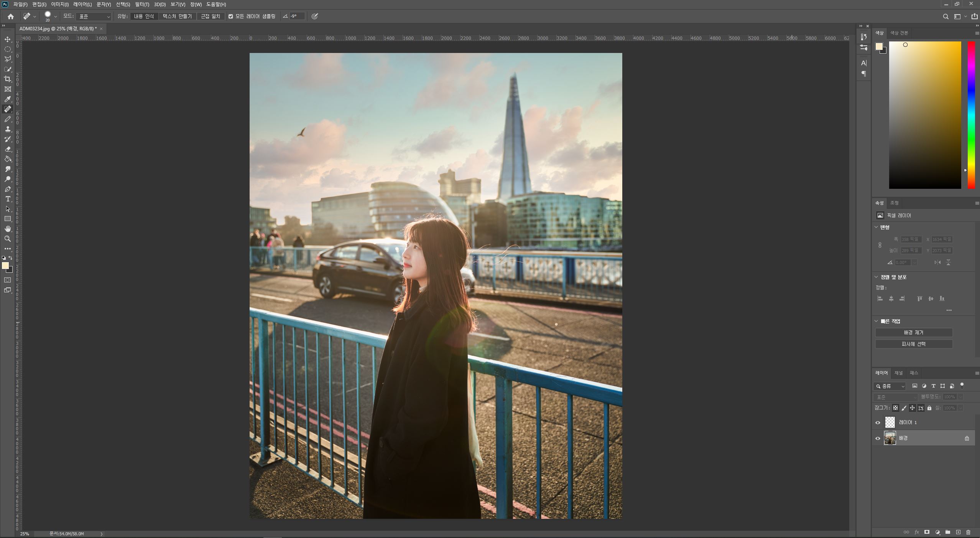This screenshot has width=980, height=538.
Task: Select the Eyedropper tool
Action: pyautogui.click(x=8, y=99)
